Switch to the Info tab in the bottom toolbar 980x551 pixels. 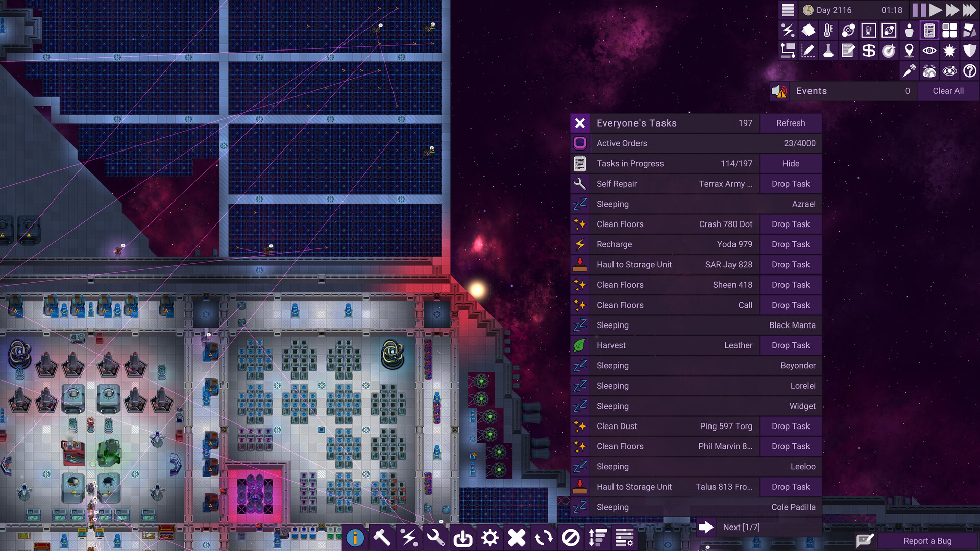(355, 537)
